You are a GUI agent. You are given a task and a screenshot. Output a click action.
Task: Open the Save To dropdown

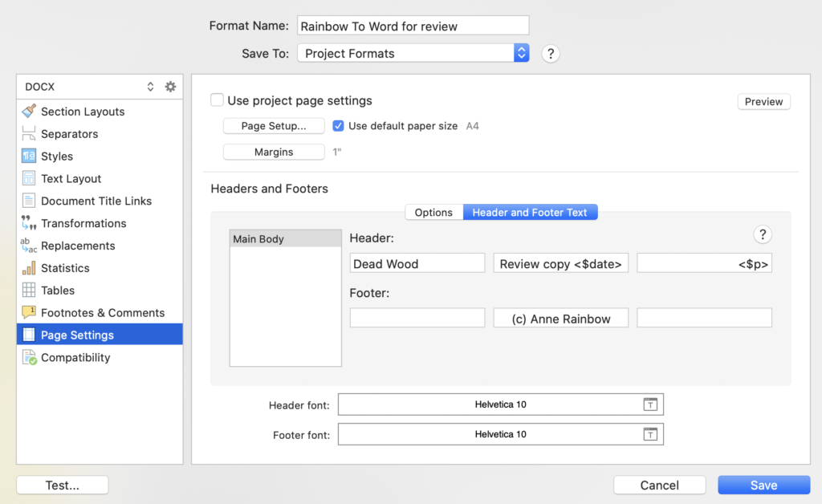520,53
